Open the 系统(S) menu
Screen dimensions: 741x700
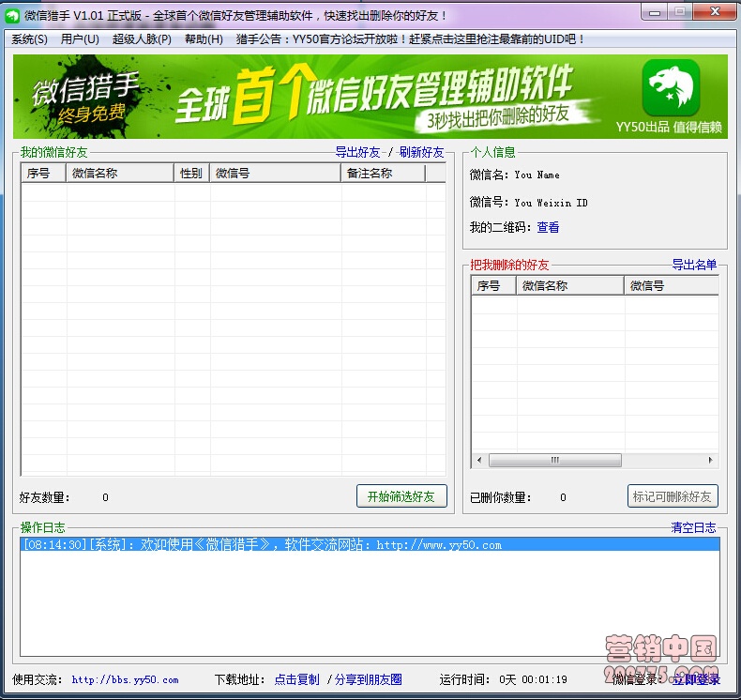click(29, 39)
